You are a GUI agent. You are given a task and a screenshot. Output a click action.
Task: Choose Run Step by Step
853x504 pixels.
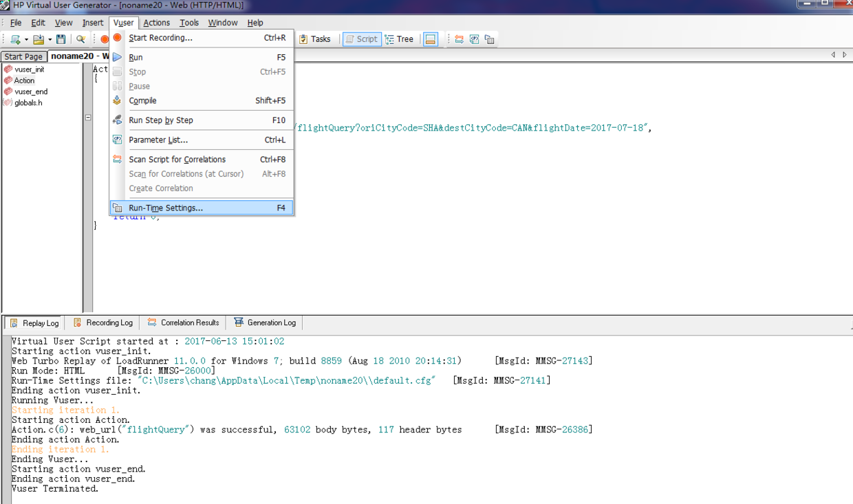tap(202, 120)
